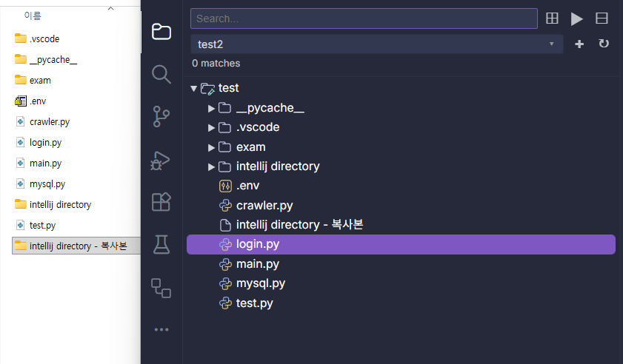Image resolution: width=623 pixels, height=364 pixels.
Task: Click the .env file icon in file explorer list
Action: (20, 101)
